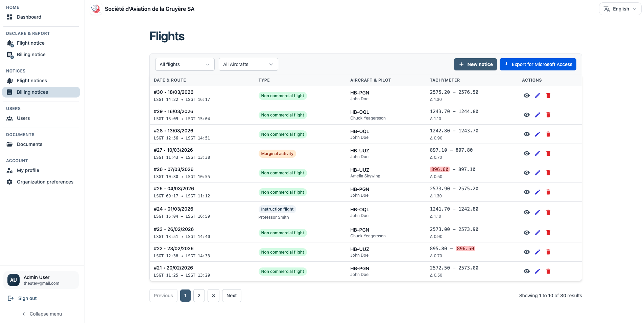
Task: Expand the All flights filter dropdown
Action: click(185, 64)
